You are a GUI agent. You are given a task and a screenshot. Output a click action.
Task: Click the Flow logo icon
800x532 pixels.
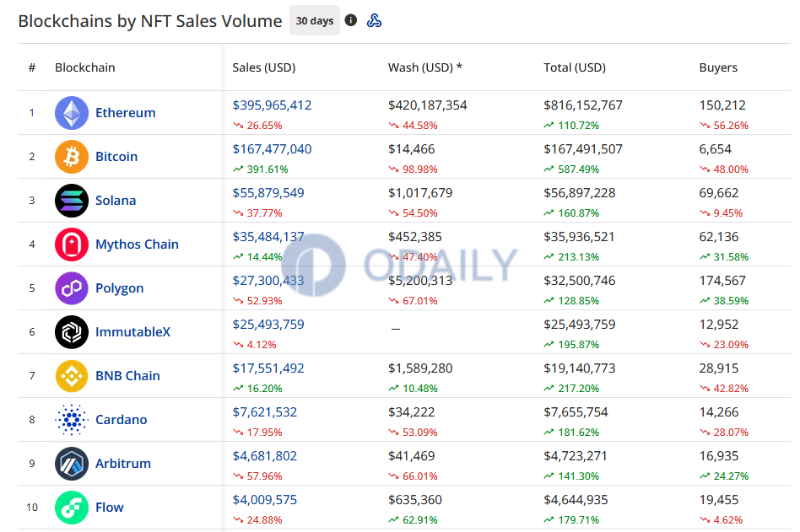point(72,507)
